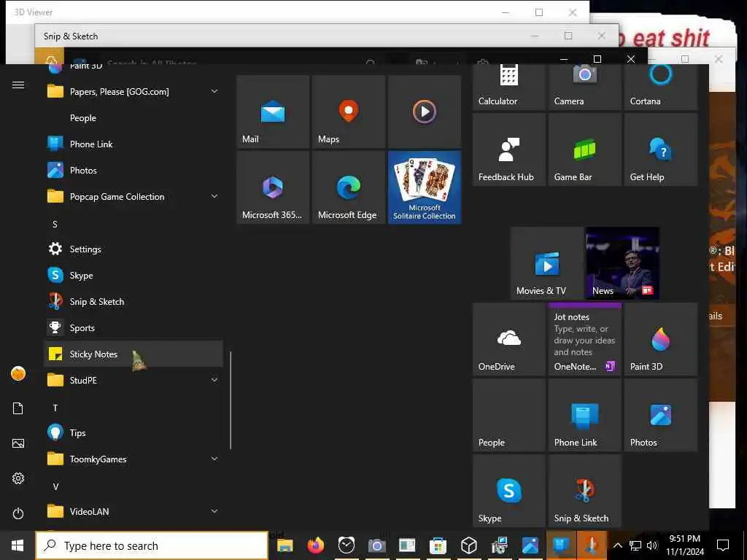Image resolution: width=747 pixels, height=560 pixels.
Task: Click the Type here to search box
Action: 152,545
